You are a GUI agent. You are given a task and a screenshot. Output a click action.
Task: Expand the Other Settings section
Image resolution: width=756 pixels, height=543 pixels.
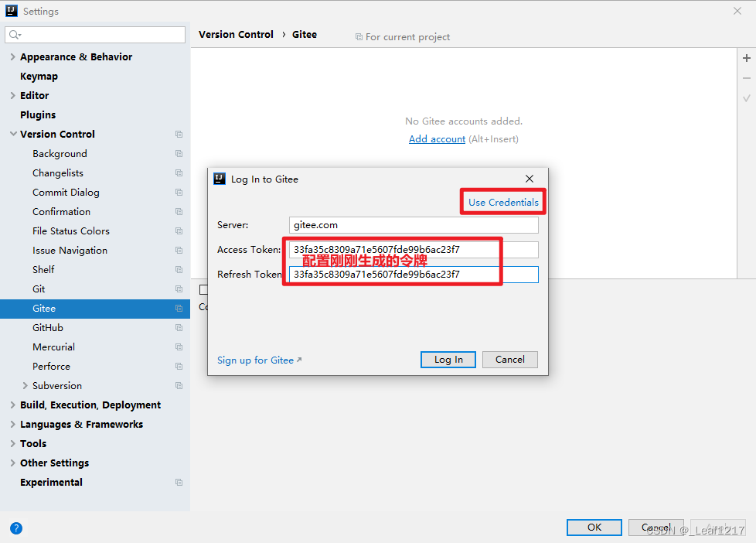point(12,463)
